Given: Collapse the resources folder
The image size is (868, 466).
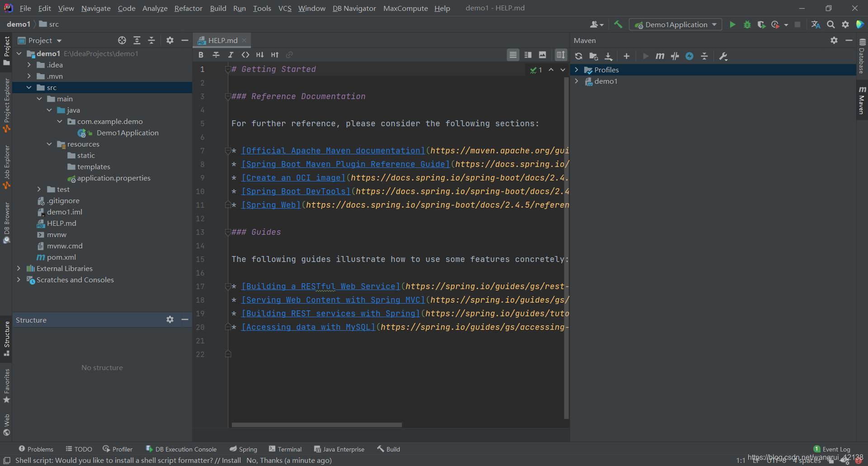Looking at the screenshot, I should pyautogui.click(x=49, y=144).
